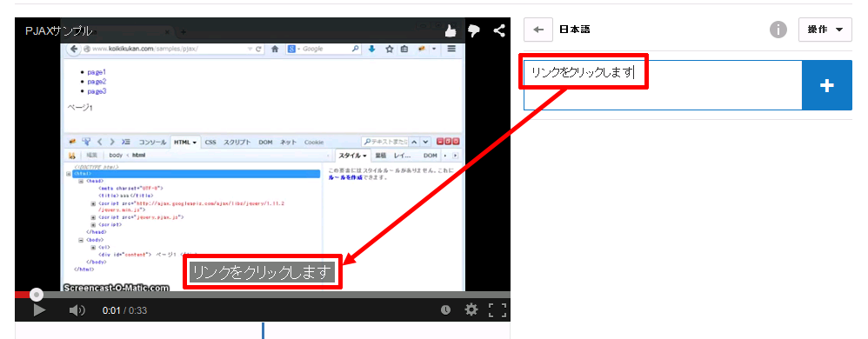868x339 pixels.
Task: Add caption with blue plus button
Action: (x=826, y=85)
